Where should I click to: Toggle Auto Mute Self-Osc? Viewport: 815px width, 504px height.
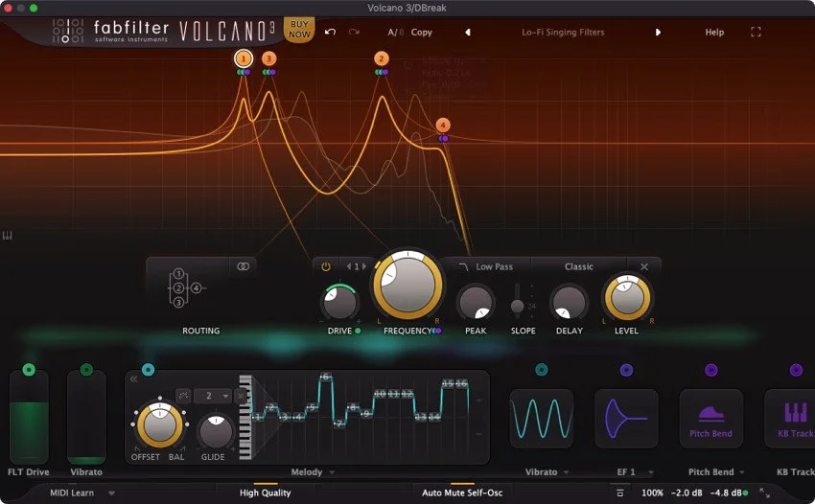pos(462,493)
